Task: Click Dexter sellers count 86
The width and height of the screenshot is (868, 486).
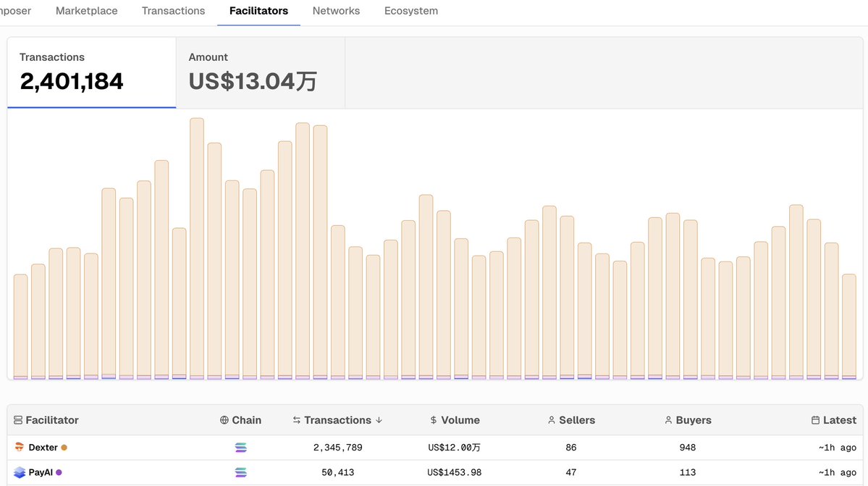Action: point(570,448)
